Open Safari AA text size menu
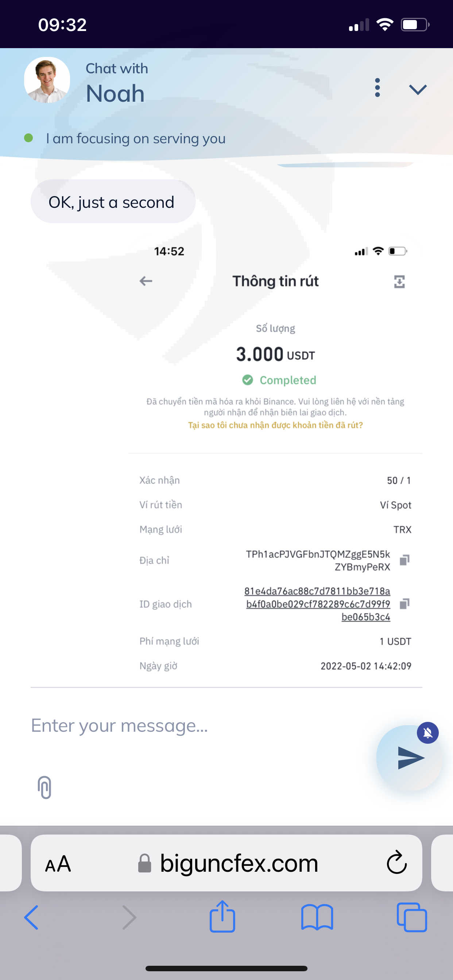Screen dimensions: 453x980 pos(58,864)
